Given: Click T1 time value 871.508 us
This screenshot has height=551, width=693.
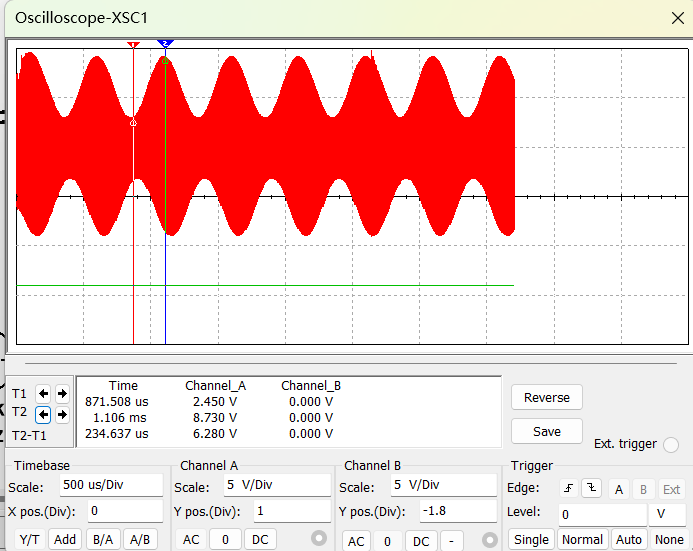Looking at the screenshot, I should 117,402.
